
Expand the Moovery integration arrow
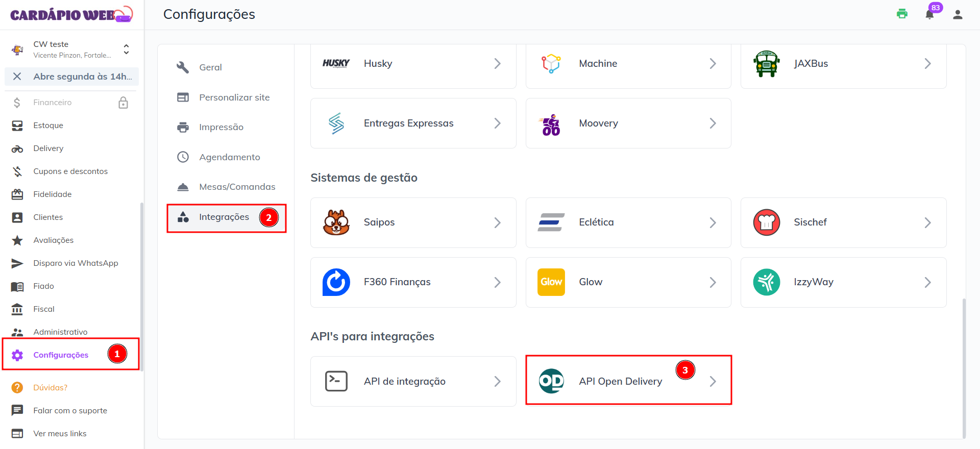(x=713, y=123)
